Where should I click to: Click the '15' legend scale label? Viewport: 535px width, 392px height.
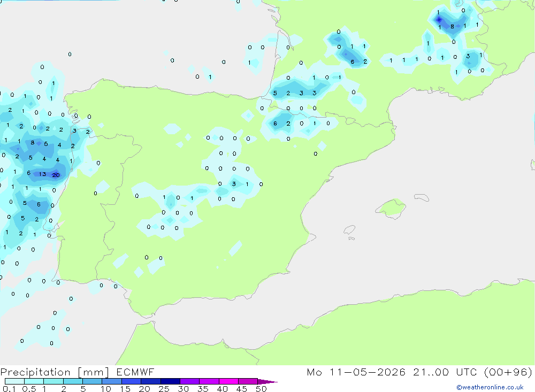tap(125, 389)
